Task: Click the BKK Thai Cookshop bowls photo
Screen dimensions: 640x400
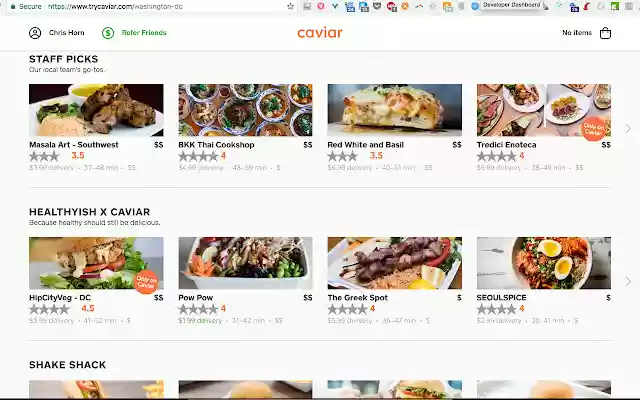Action: 245,110
